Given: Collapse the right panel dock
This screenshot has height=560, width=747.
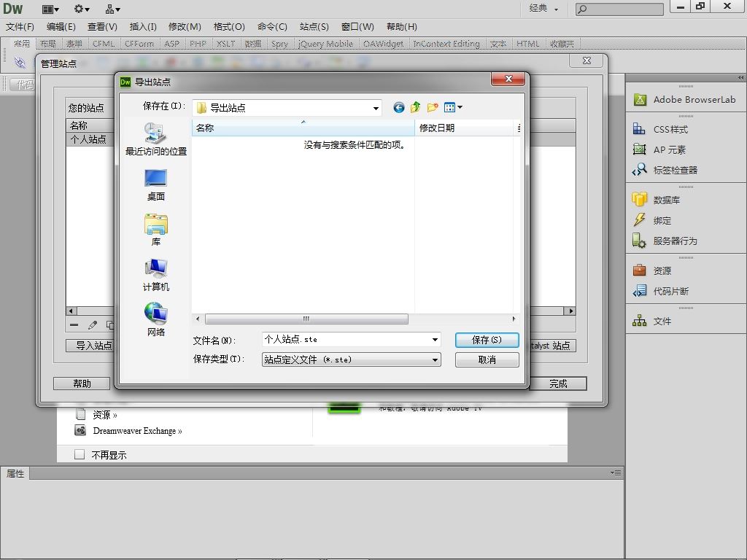Looking at the screenshot, I should pos(740,77).
